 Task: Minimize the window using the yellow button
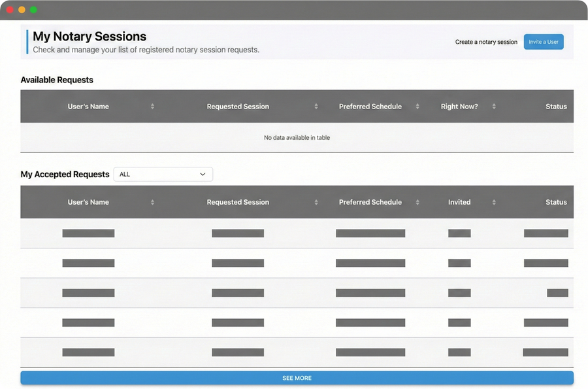pos(22,10)
